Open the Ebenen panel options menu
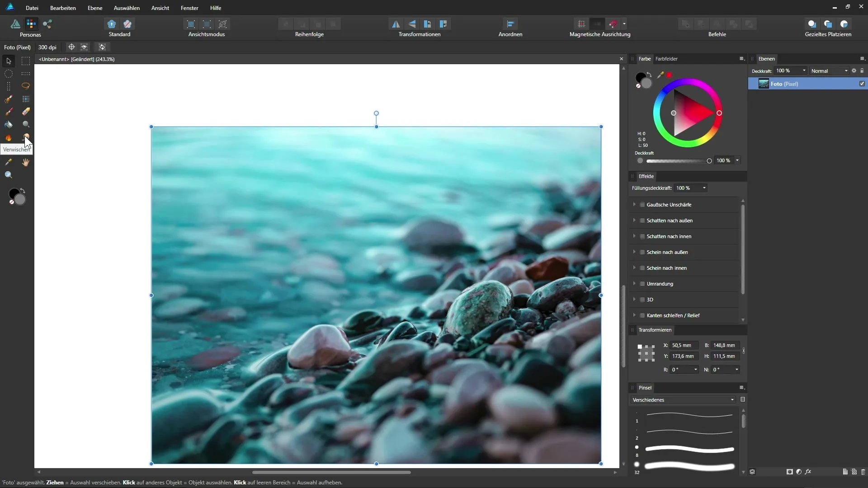This screenshot has width=868, height=488. pyautogui.click(x=862, y=59)
